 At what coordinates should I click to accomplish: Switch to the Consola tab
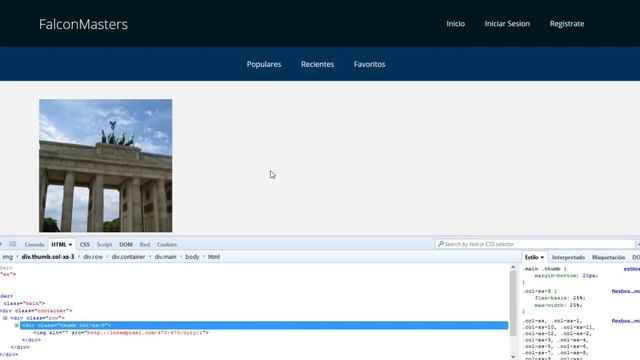tap(34, 244)
